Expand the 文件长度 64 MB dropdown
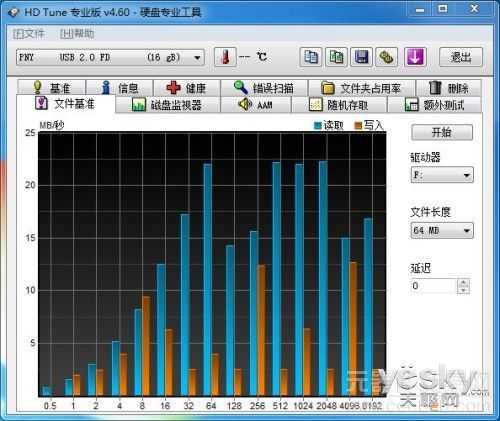The height and width of the screenshot is (421, 500). [442, 230]
